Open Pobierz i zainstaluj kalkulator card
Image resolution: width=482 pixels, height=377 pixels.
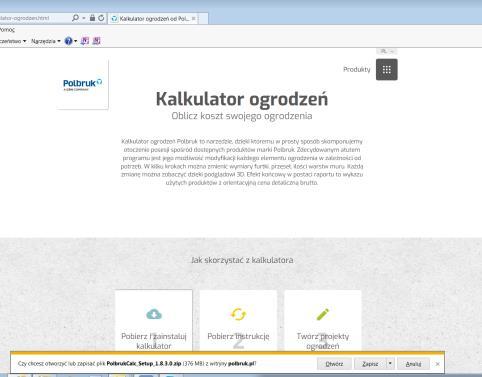[x=154, y=320]
